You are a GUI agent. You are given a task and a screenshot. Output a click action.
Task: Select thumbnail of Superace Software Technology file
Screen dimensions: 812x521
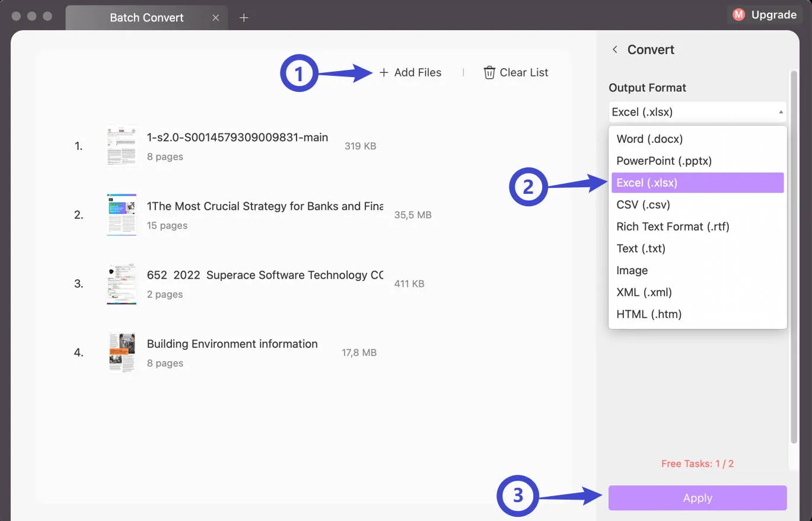pyautogui.click(x=122, y=284)
